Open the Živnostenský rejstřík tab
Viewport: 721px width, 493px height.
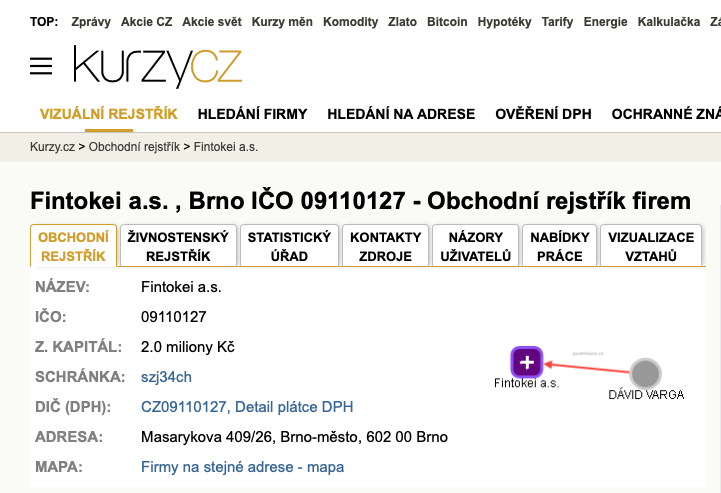pos(178,246)
